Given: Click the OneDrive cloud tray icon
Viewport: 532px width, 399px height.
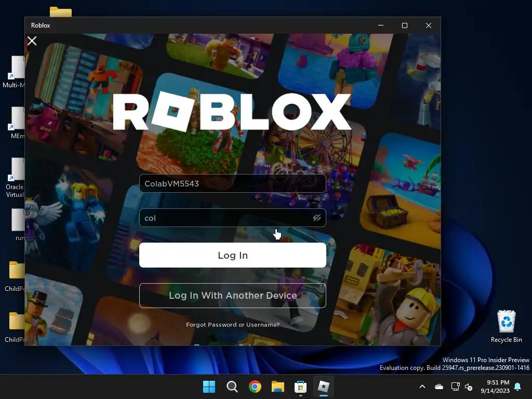Looking at the screenshot, I should pyautogui.click(x=439, y=387).
